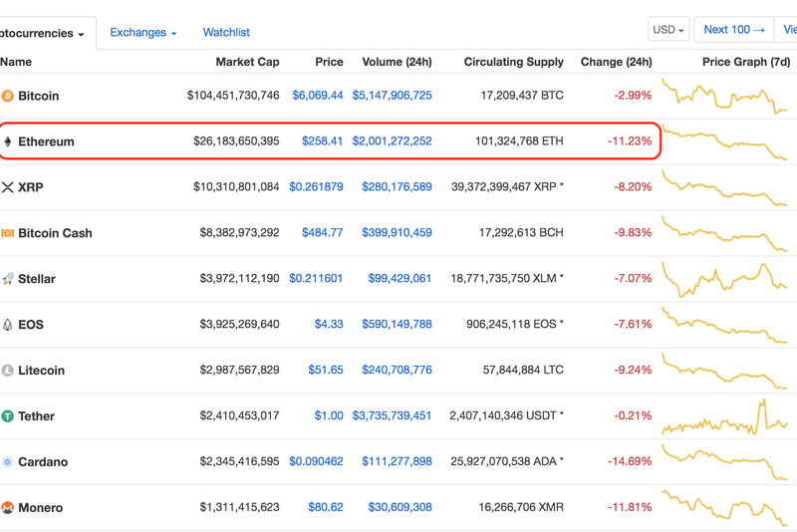Open the USD currency dropdown

pos(667,30)
